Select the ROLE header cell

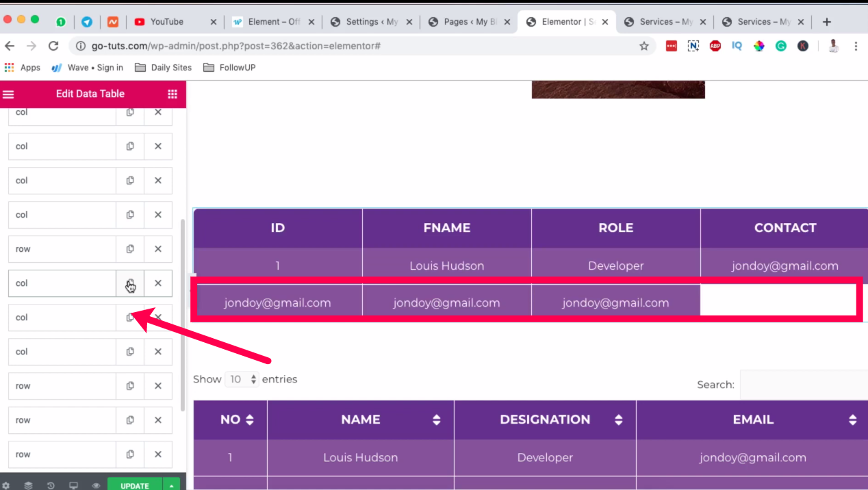(616, 228)
